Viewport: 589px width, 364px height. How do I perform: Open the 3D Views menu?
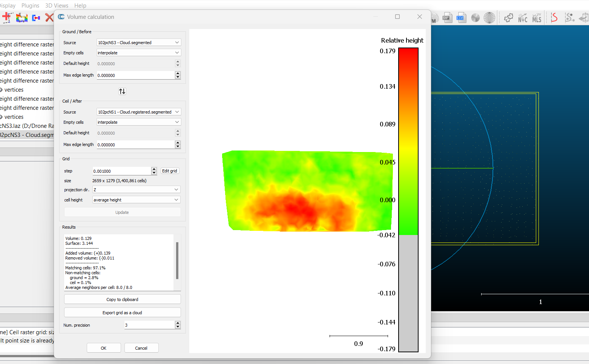click(57, 5)
